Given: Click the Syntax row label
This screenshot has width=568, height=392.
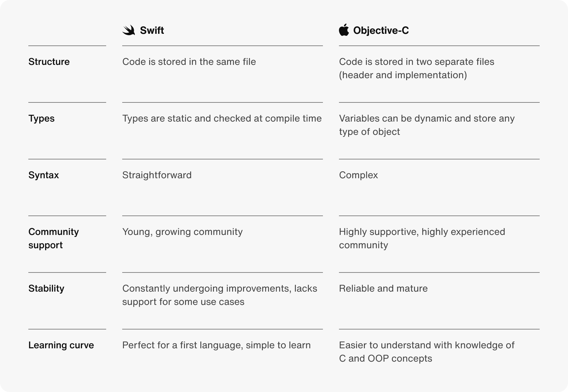Looking at the screenshot, I should pos(44,176).
